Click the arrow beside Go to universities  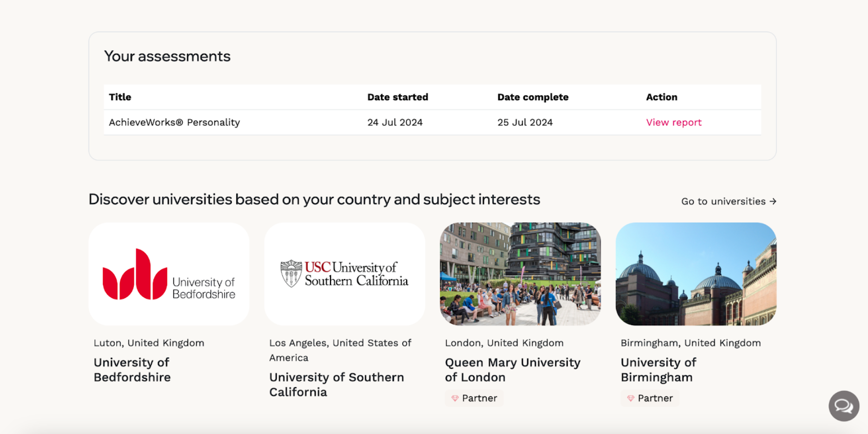coord(773,201)
